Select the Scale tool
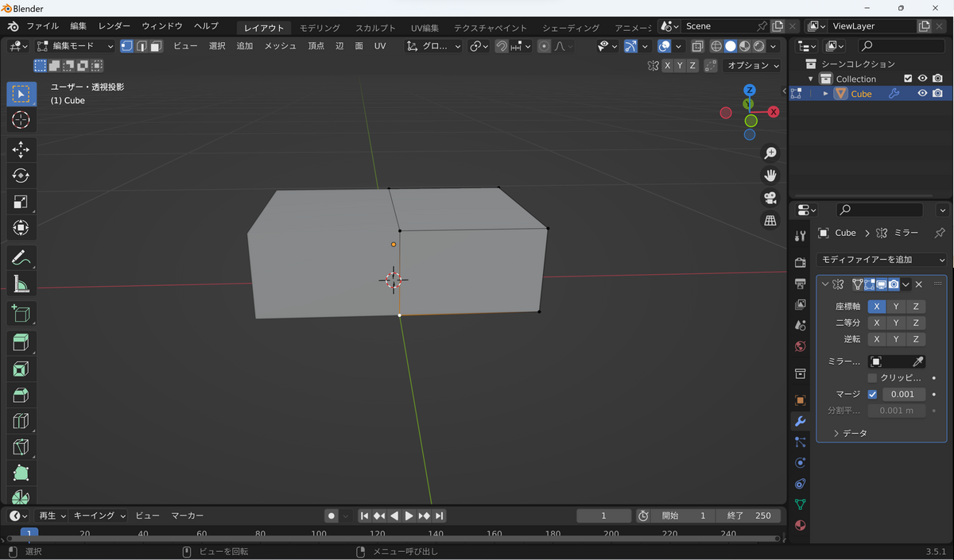Screen dimensions: 954x560 (21, 202)
